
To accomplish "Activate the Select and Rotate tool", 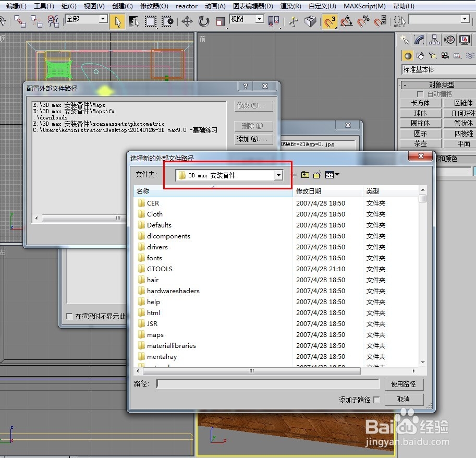I will [204, 21].
